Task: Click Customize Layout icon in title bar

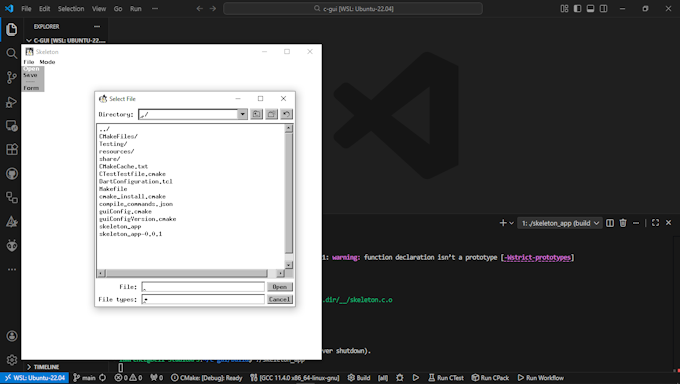Action: [x=564, y=9]
